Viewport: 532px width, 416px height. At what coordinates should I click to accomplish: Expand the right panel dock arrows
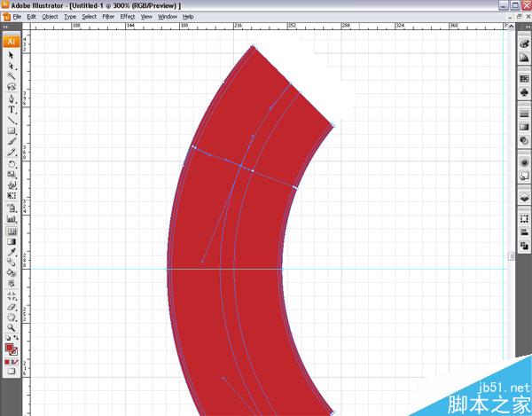[x=528, y=27]
